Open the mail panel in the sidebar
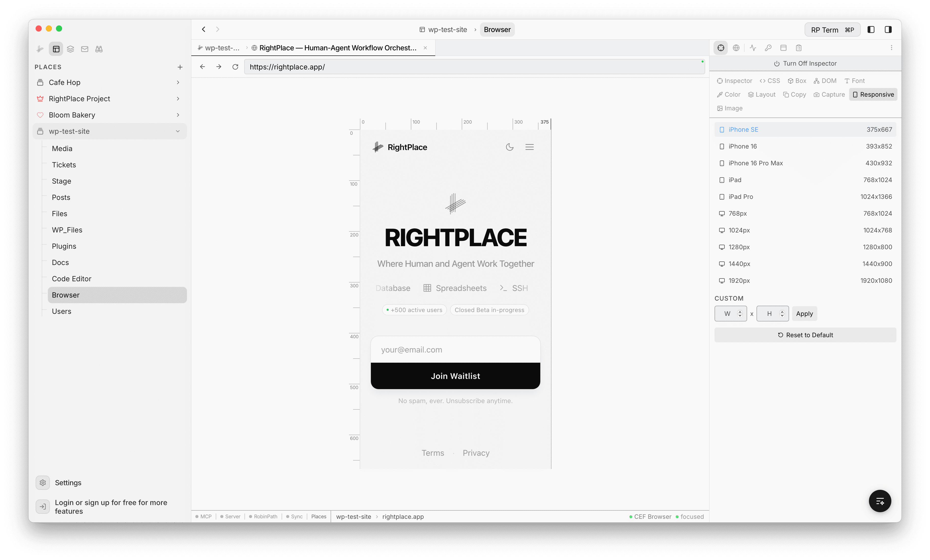 84,49
